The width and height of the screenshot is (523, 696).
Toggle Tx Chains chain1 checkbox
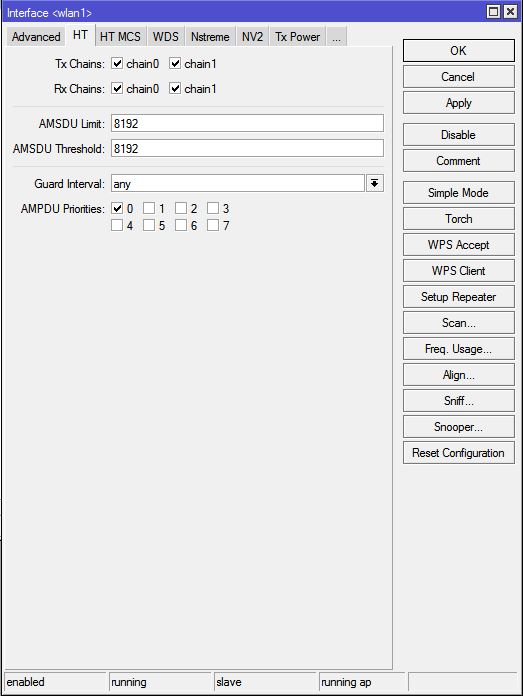175,63
